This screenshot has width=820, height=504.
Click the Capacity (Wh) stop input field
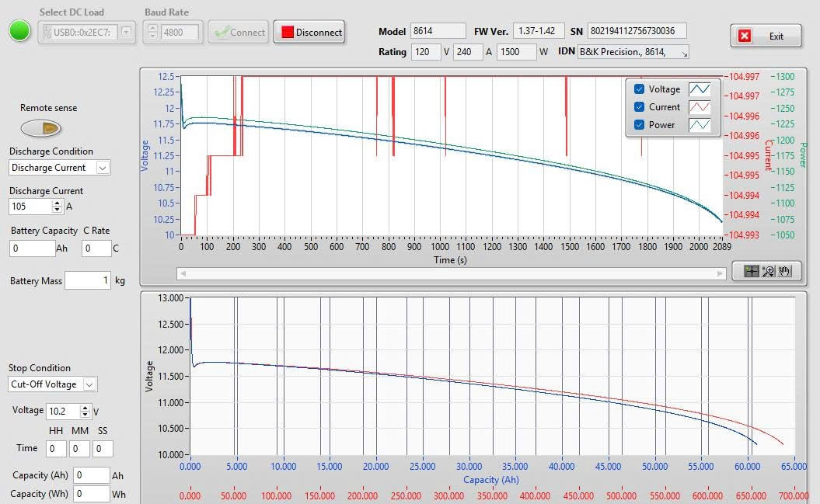coord(92,494)
